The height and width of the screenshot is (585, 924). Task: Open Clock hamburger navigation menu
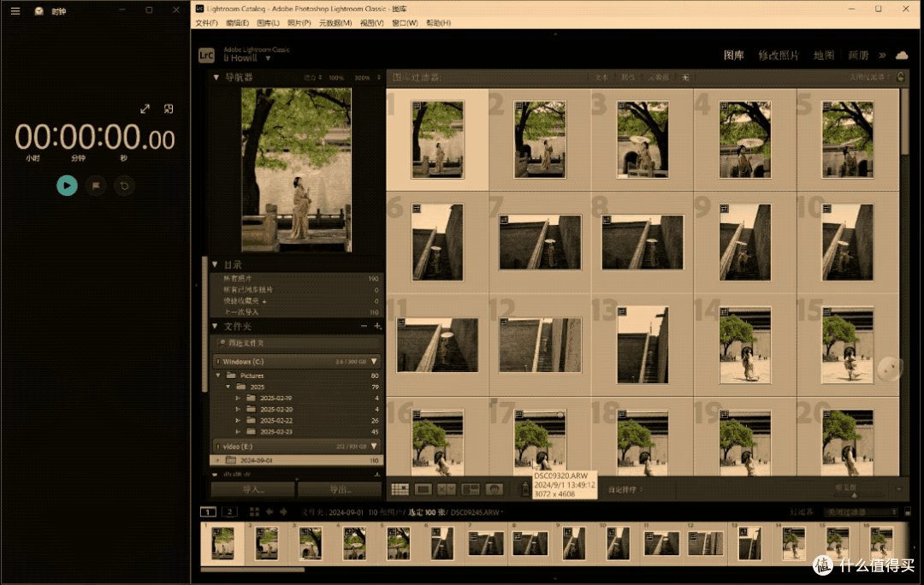(x=15, y=10)
